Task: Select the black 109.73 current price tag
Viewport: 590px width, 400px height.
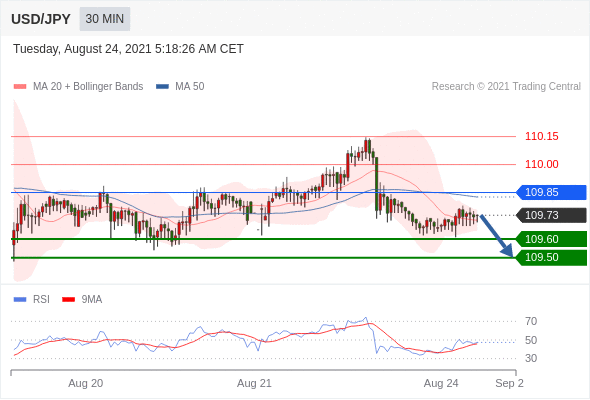Action: [x=551, y=215]
